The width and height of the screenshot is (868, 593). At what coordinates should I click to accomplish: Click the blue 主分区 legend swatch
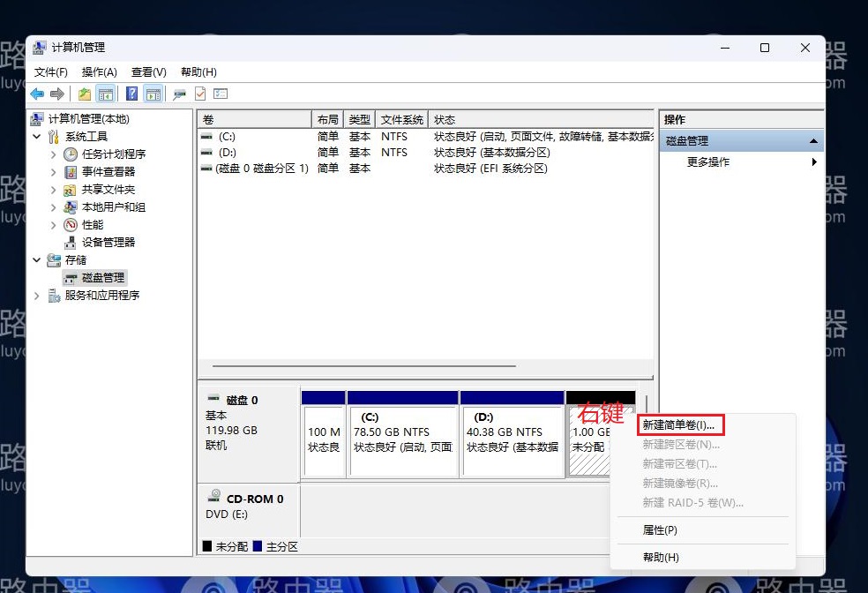point(258,546)
